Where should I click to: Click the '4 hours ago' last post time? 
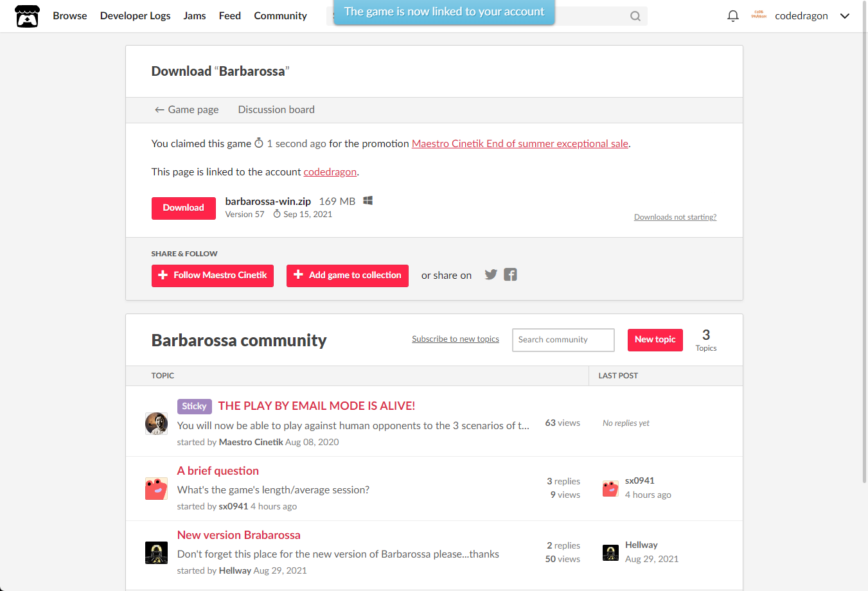(648, 495)
